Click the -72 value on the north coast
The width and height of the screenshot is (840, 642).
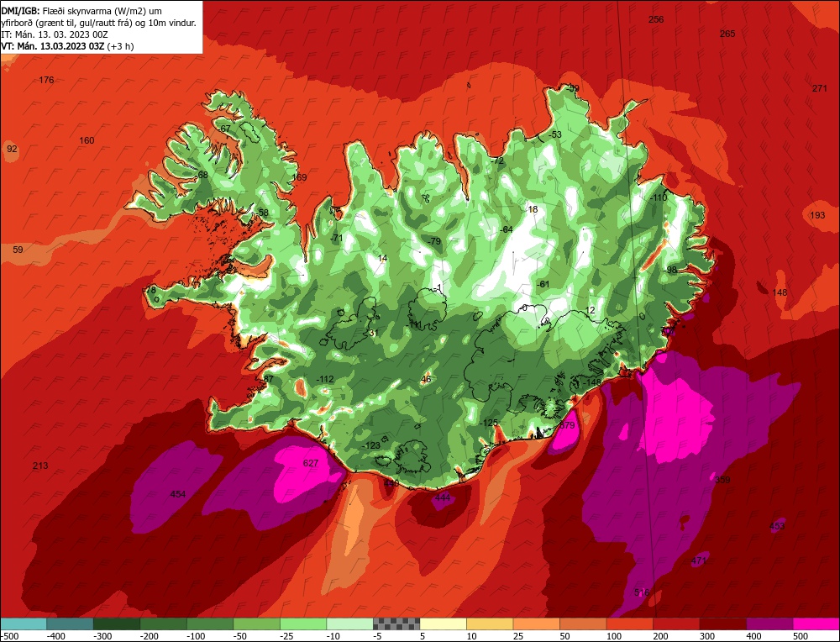point(497,160)
